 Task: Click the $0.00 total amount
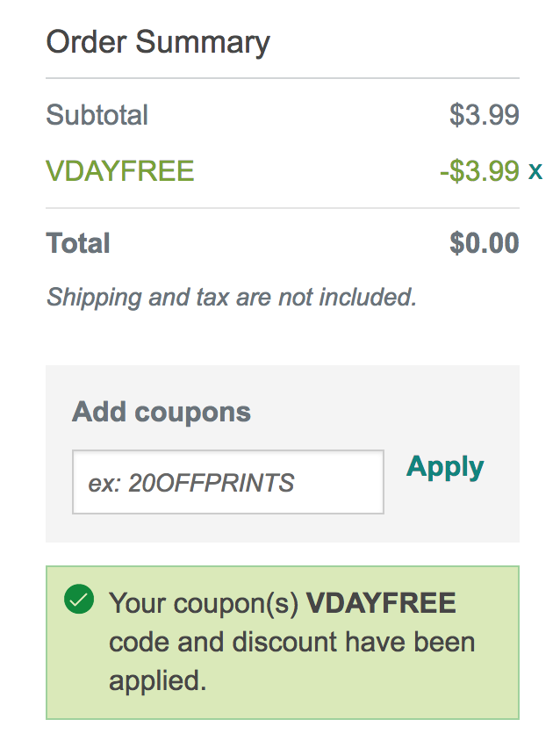(485, 243)
